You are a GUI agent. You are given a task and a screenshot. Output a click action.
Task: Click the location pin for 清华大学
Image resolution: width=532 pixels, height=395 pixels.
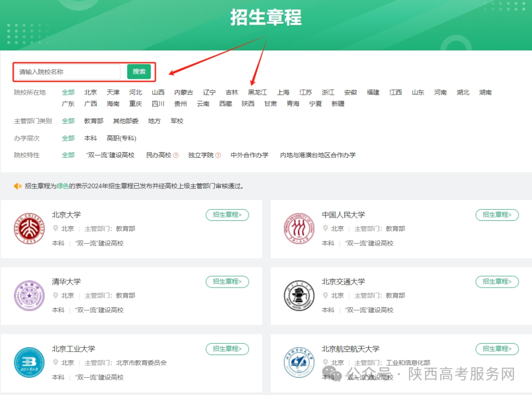(56, 295)
